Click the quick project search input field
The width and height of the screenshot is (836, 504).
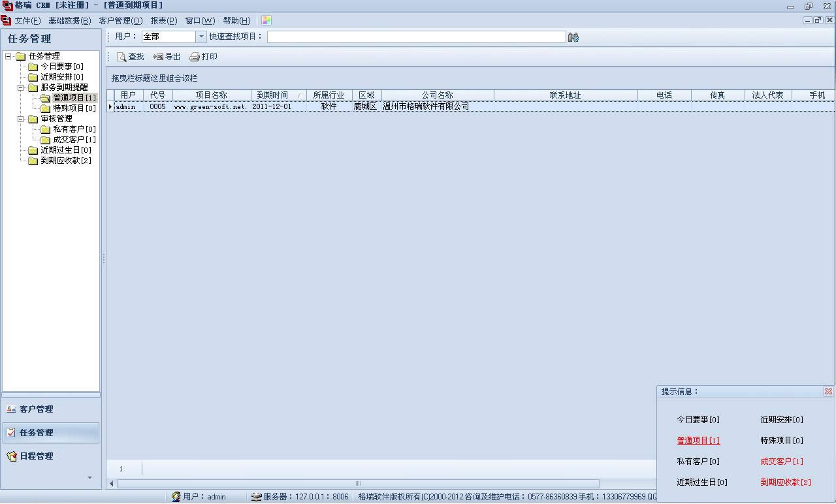point(416,37)
